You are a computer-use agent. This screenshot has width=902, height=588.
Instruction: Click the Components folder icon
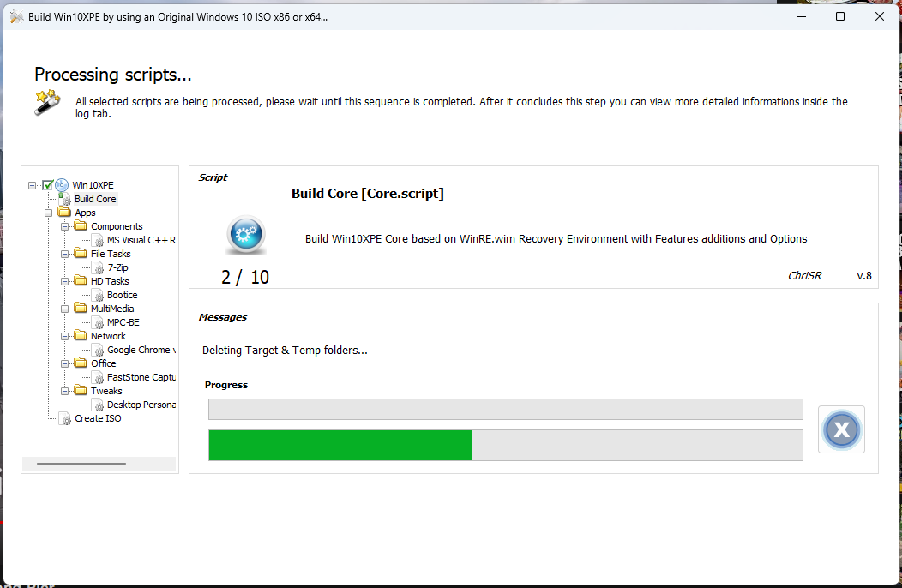pos(81,226)
